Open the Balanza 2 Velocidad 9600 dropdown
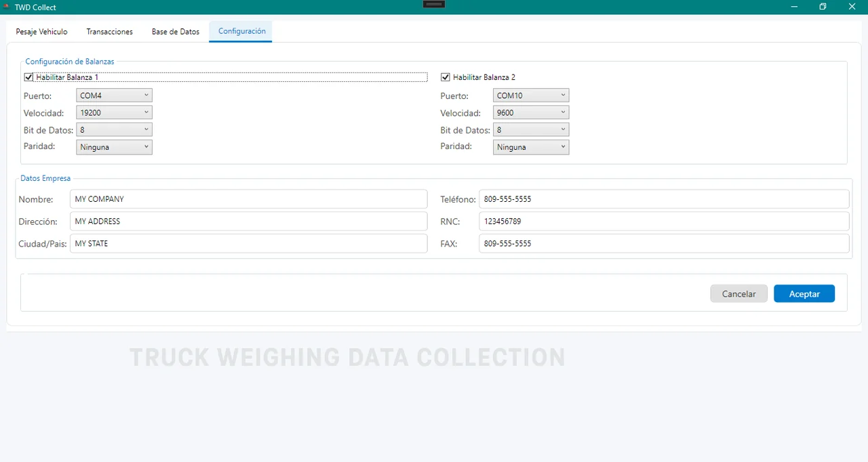Screen dimensions: 868x462 click(x=531, y=113)
